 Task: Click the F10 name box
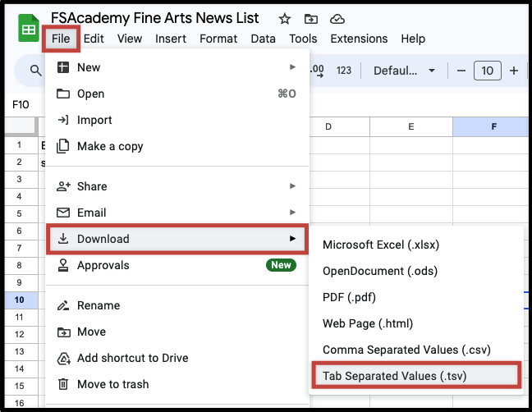coord(21,104)
